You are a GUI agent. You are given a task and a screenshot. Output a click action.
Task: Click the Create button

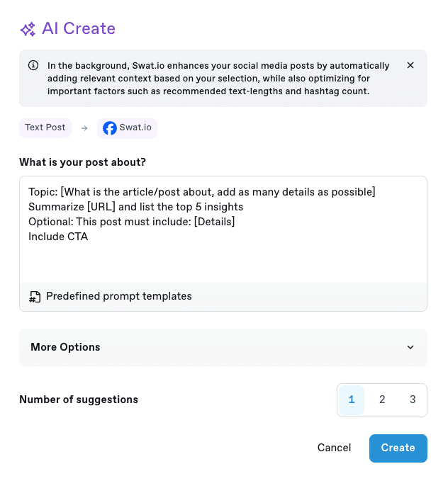click(x=398, y=448)
